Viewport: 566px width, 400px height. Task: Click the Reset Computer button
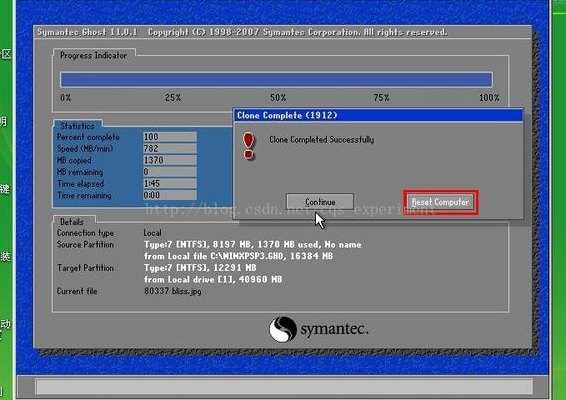coord(440,202)
